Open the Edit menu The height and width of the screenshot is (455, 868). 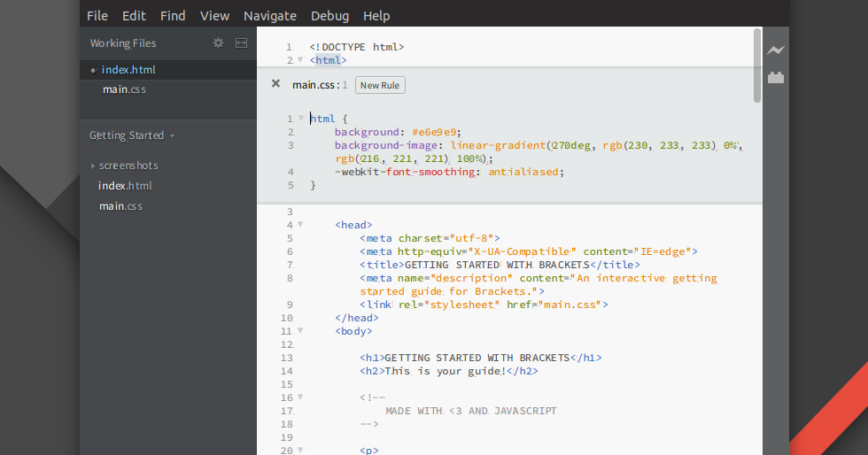(x=134, y=16)
